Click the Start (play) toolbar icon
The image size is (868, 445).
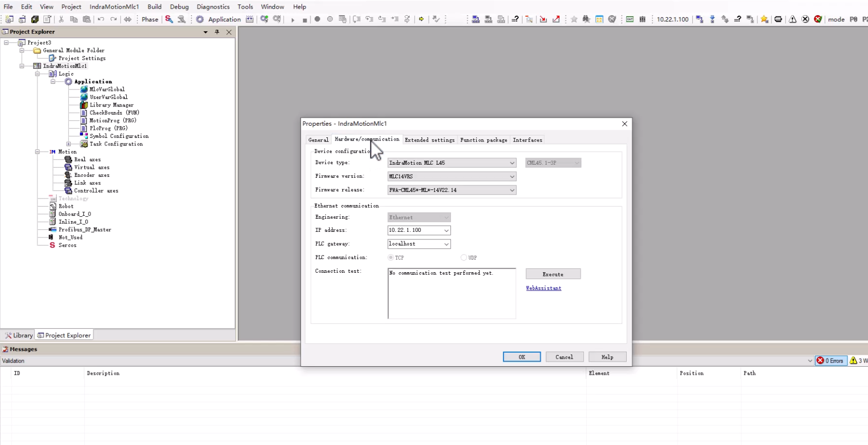click(x=292, y=20)
